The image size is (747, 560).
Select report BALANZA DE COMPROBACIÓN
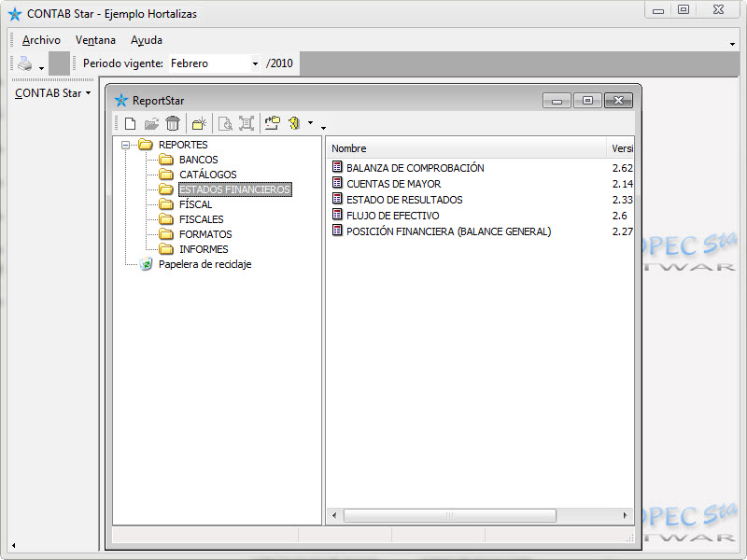point(415,168)
